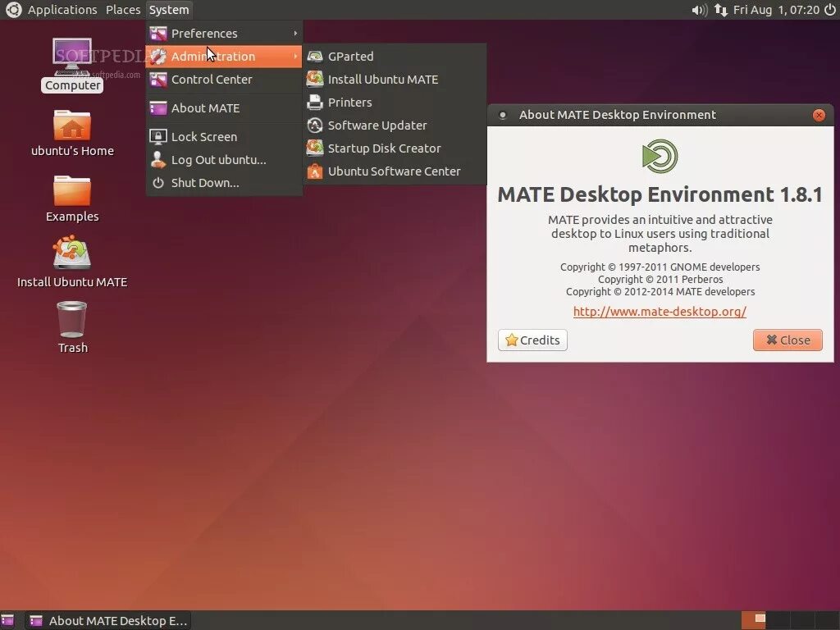Click the Startup Disk Creator icon

315,148
